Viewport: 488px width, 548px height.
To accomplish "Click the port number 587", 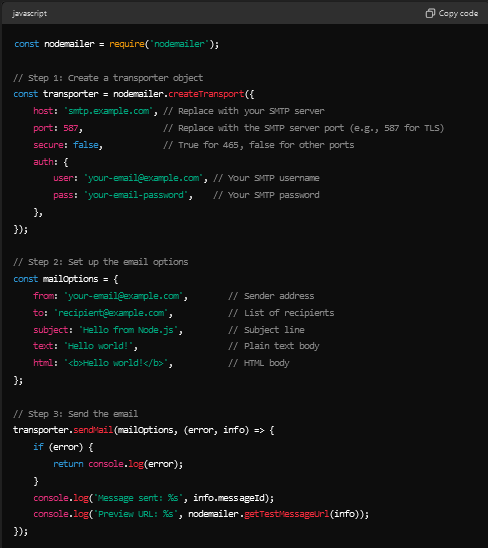I will coord(71,128).
